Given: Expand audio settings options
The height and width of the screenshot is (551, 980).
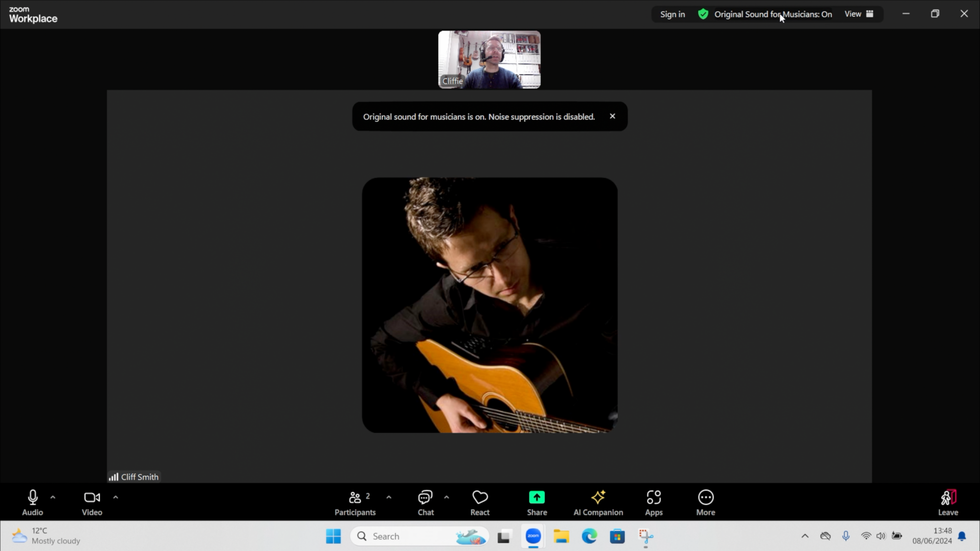Looking at the screenshot, I should point(53,496).
